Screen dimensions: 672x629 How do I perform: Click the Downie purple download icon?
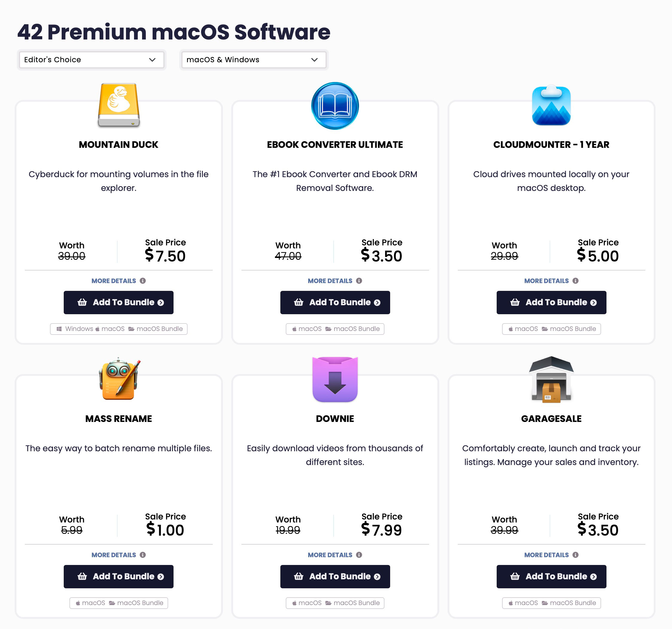point(335,379)
